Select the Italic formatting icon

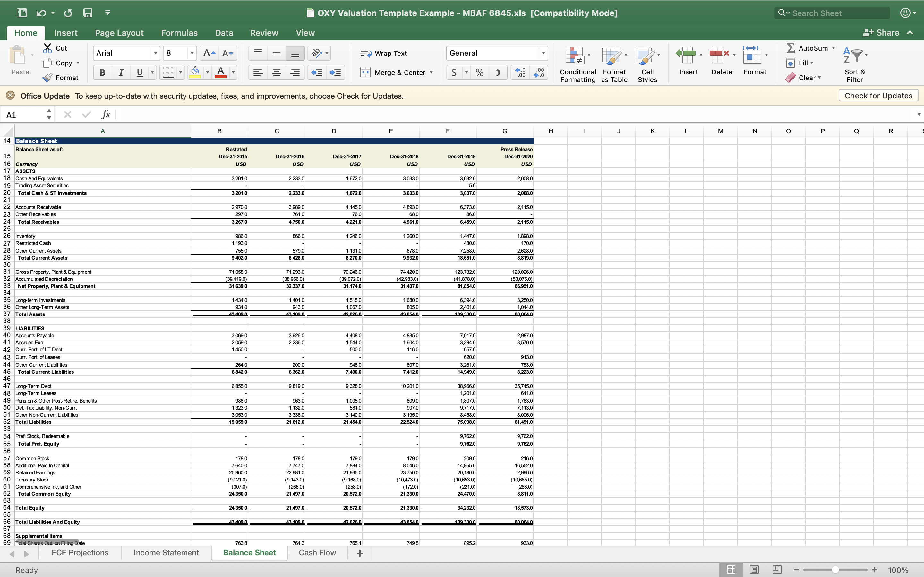coord(121,72)
